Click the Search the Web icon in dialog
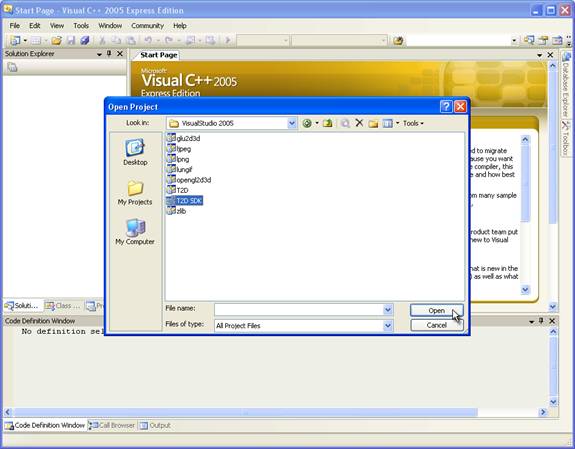 [345, 123]
